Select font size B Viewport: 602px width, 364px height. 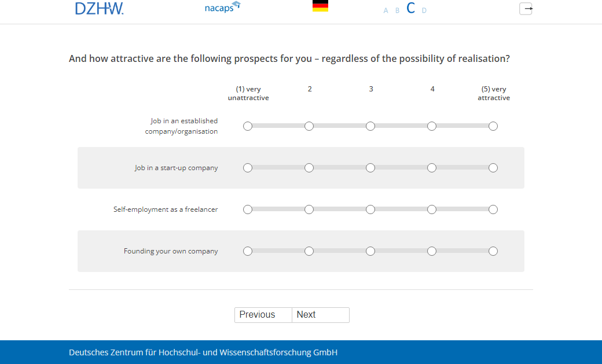click(x=398, y=10)
